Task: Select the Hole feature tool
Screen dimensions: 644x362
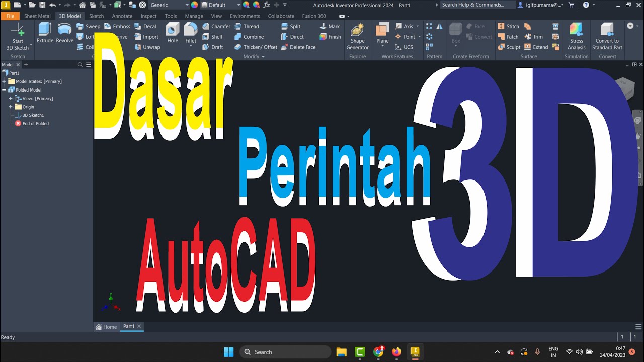Action: tap(173, 33)
